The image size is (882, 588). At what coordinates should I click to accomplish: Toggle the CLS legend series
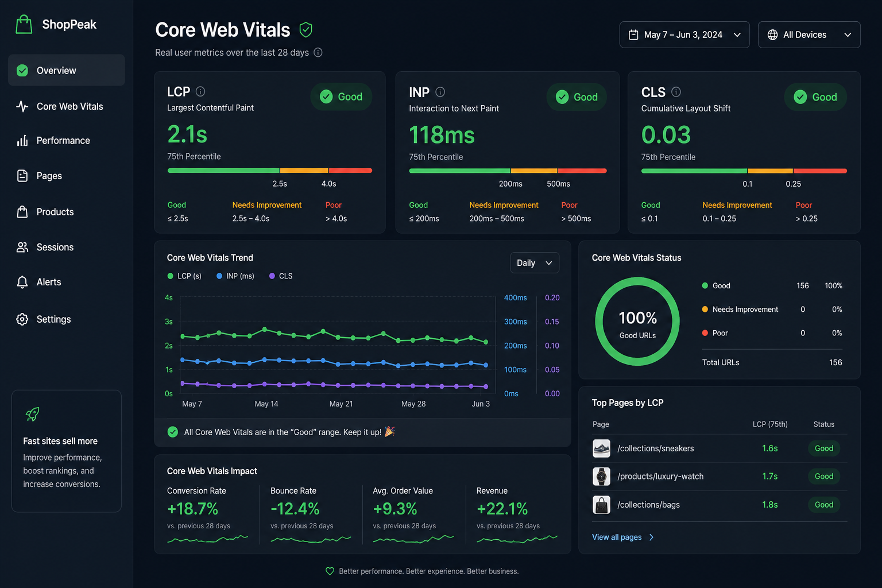click(x=281, y=276)
